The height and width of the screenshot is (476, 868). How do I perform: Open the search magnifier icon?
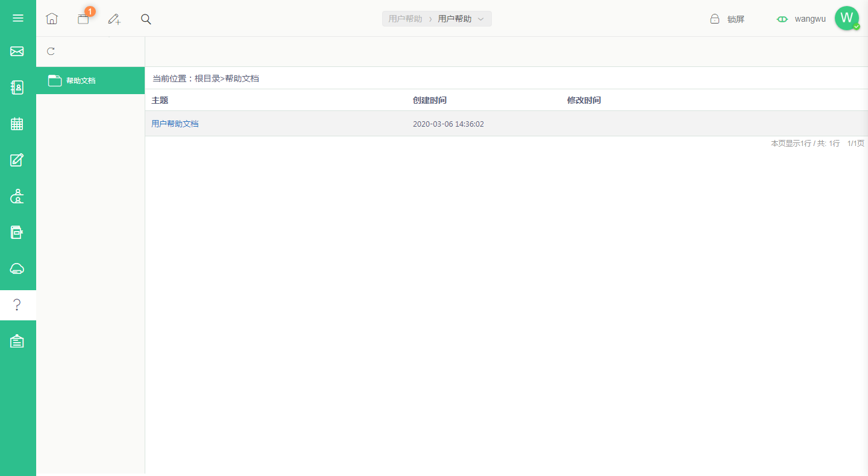[x=146, y=19]
